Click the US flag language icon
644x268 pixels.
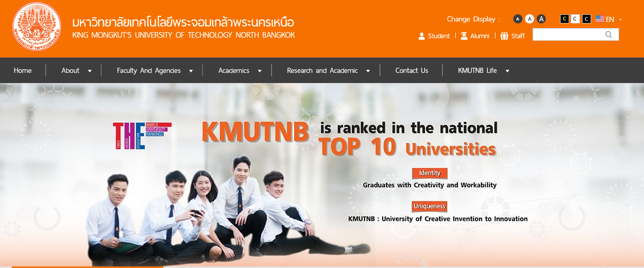600,19
